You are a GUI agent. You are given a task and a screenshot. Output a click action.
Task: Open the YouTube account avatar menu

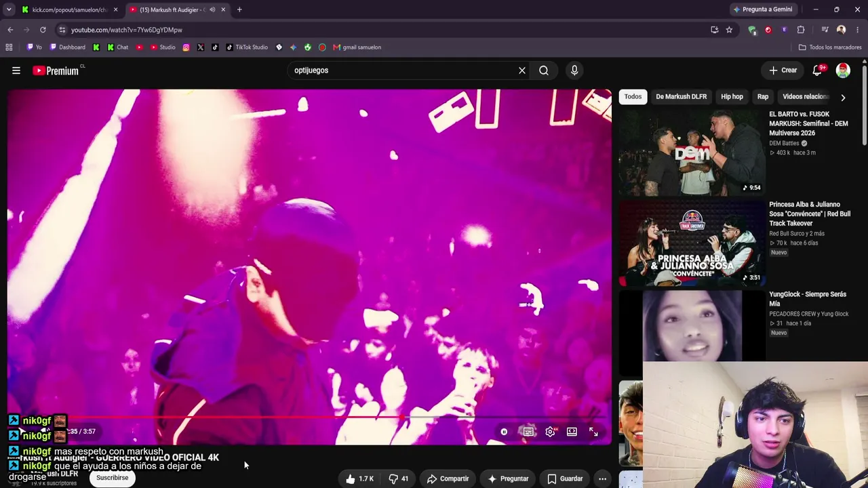point(843,70)
